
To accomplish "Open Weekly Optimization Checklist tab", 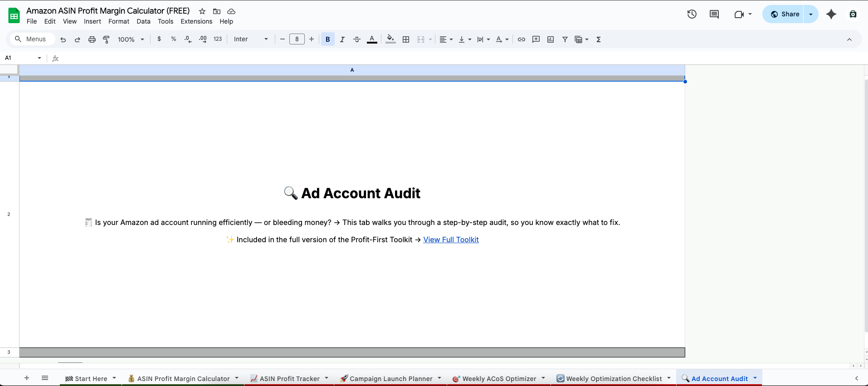I will point(614,378).
